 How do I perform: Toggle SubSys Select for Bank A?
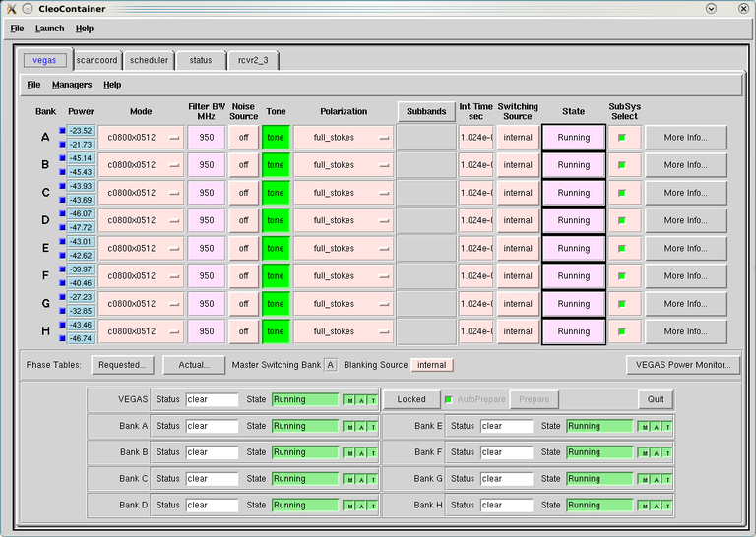tap(622, 138)
